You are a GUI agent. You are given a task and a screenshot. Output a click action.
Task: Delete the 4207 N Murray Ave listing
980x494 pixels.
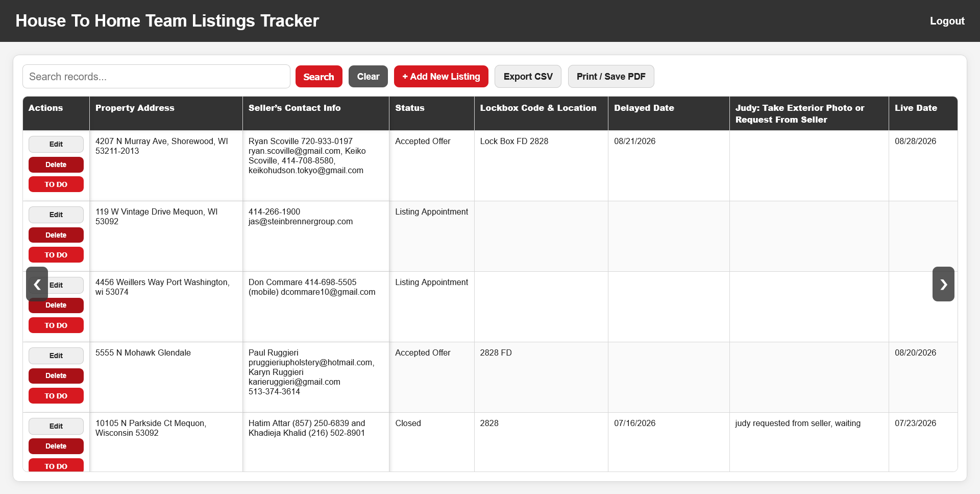pos(56,164)
